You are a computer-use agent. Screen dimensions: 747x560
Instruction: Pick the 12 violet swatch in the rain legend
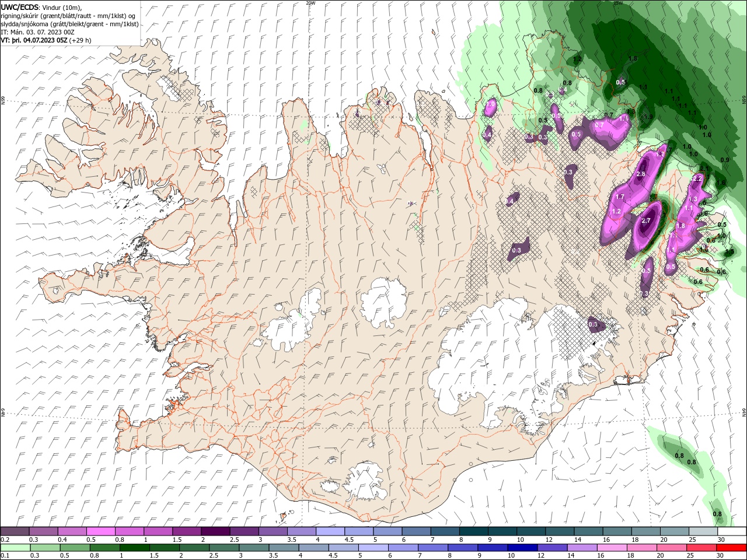[x=551, y=548]
